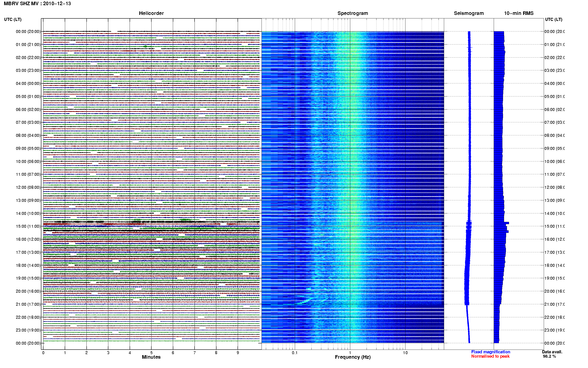Click left axis label '20:00 (16:00)'

click(x=28, y=291)
